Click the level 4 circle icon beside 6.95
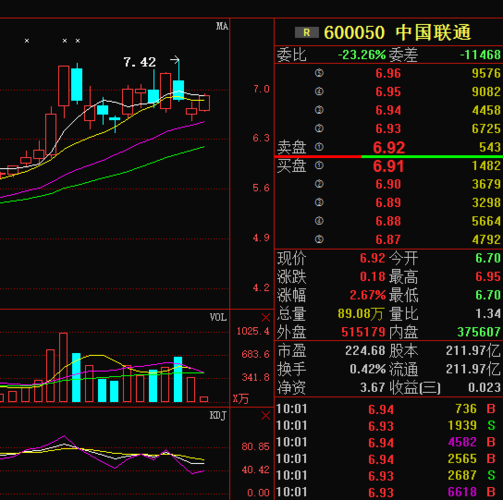The height and width of the screenshot is (500, 503). pos(319,91)
